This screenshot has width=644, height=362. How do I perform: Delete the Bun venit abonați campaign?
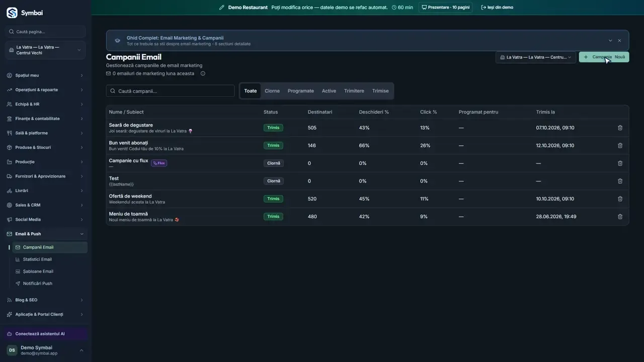click(620, 145)
